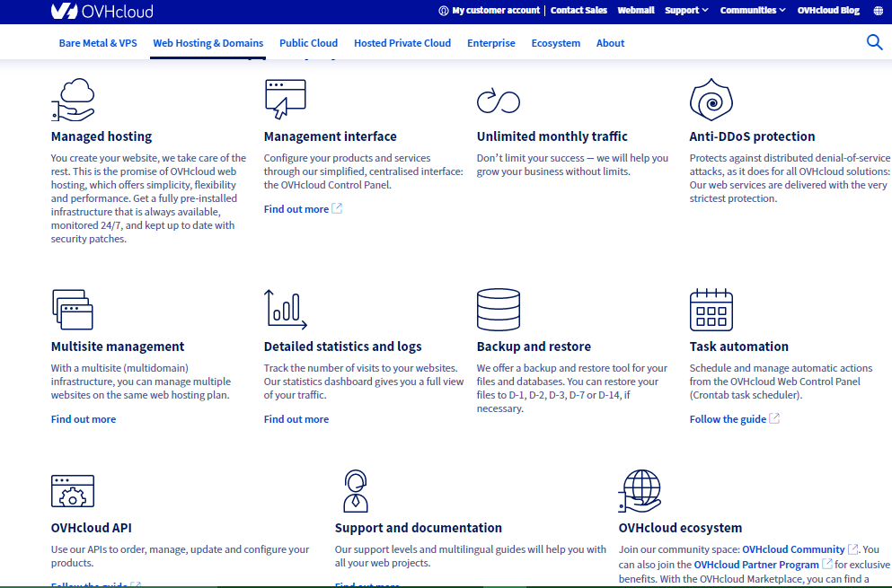The image size is (892, 588).
Task: Click the Managed hosting cloud-in-hand icon
Action: [73, 100]
